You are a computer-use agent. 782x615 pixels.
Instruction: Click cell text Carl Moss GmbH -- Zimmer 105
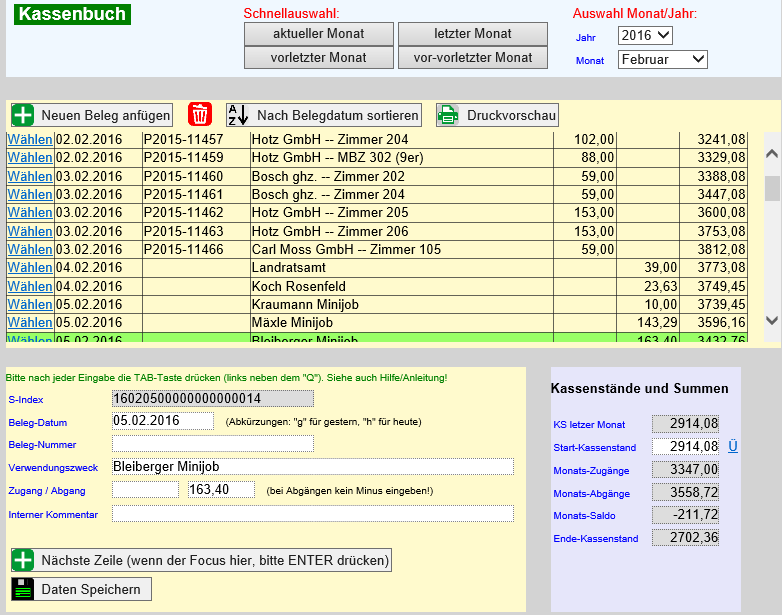pos(346,249)
